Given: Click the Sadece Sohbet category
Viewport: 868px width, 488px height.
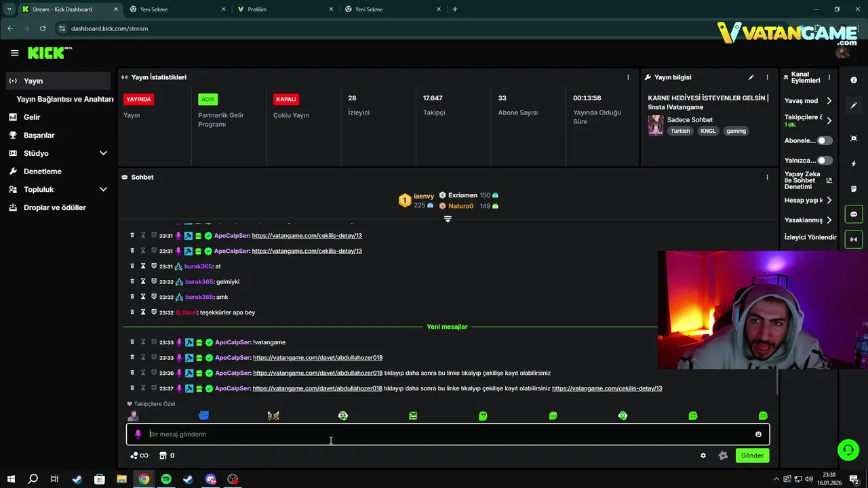Looking at the screenshot, I should (690, 120).
